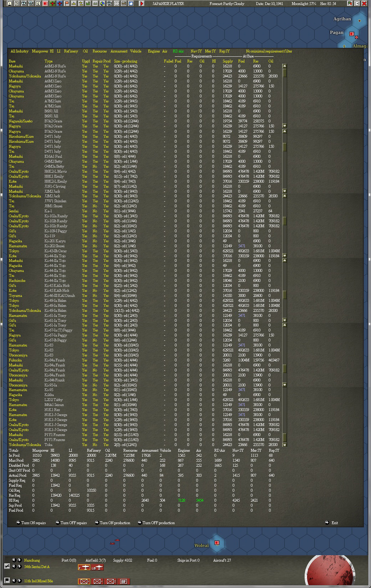Click the info 'i' toolbar icon
This screenshot has width=371, height=588.
(38, 4)
